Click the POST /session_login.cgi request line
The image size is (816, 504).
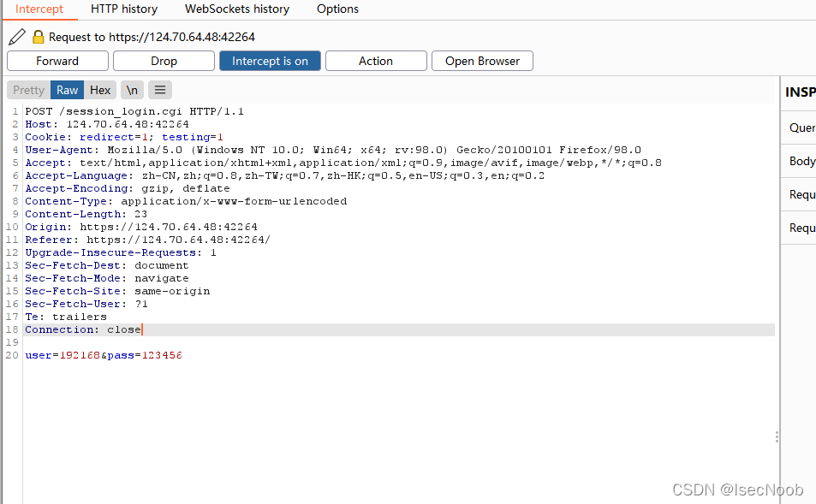pyautogui.click(x=134, y=111)
